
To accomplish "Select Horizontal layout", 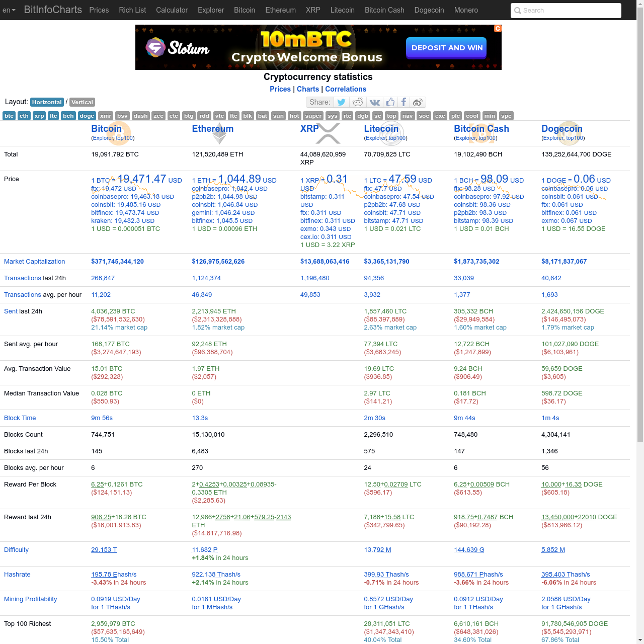I will coord(47,102).
